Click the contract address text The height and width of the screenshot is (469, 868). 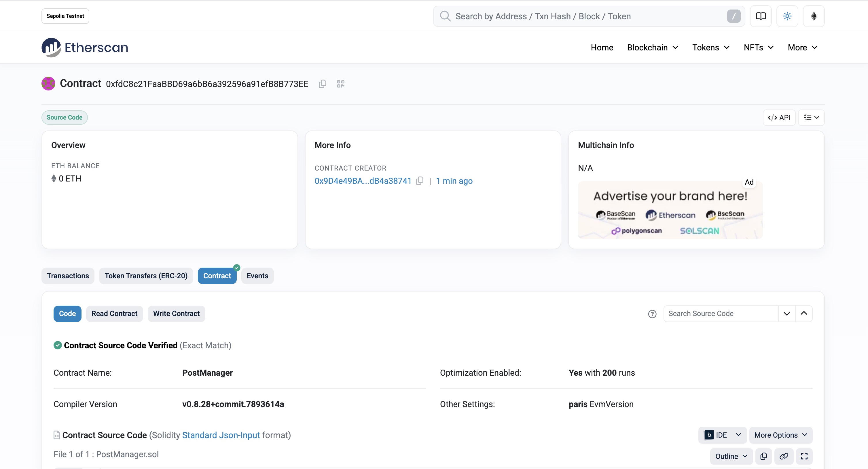click(207, 84)
